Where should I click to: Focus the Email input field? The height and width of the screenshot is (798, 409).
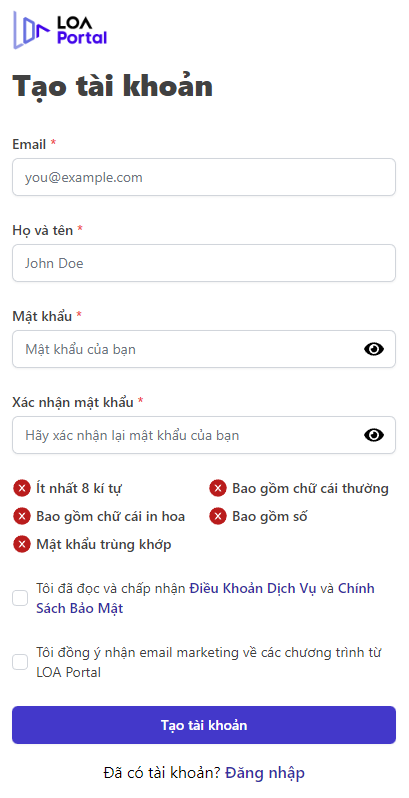(204, 177)
